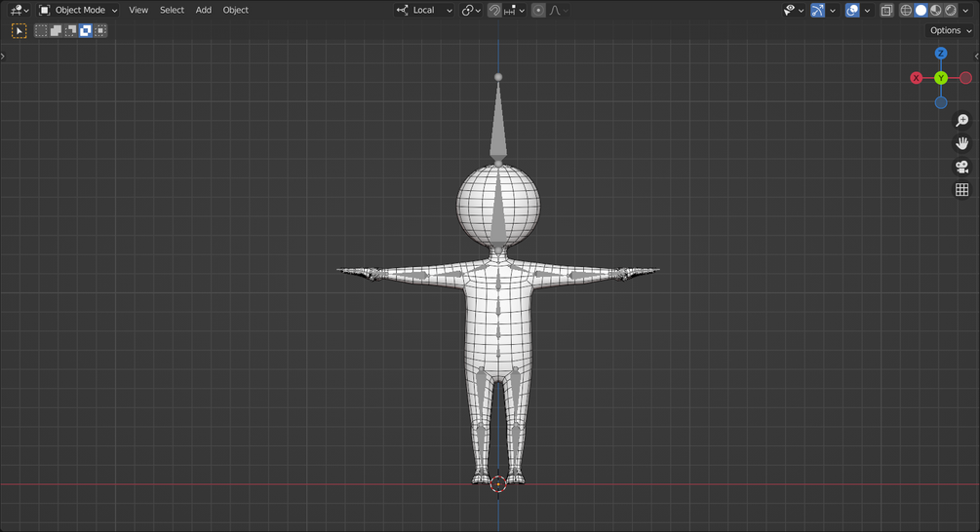Activate the zoom viewport magnifier icon
This screenshot has height=532, width=980.
pos(961,120)
